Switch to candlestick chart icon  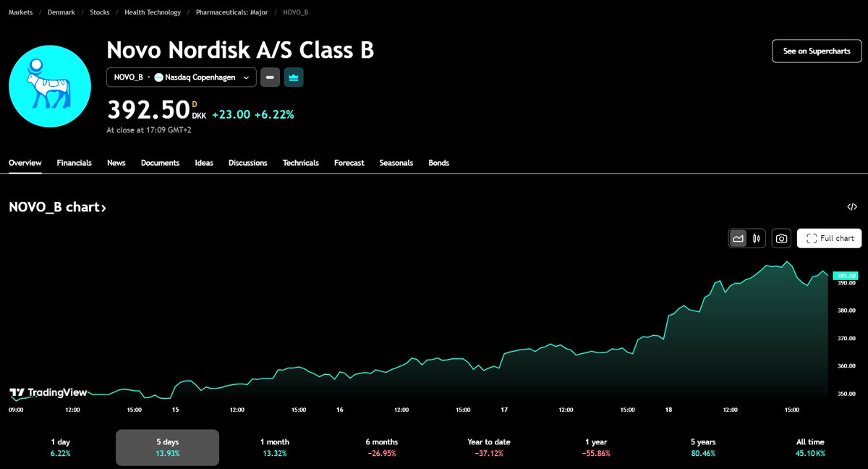[757, 238]
